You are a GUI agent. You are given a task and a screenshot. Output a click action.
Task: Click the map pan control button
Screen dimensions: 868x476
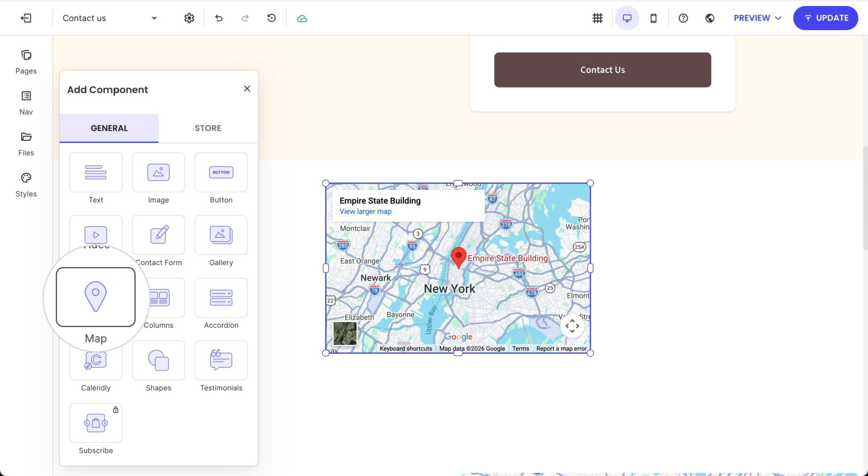(x=572, y=326)
